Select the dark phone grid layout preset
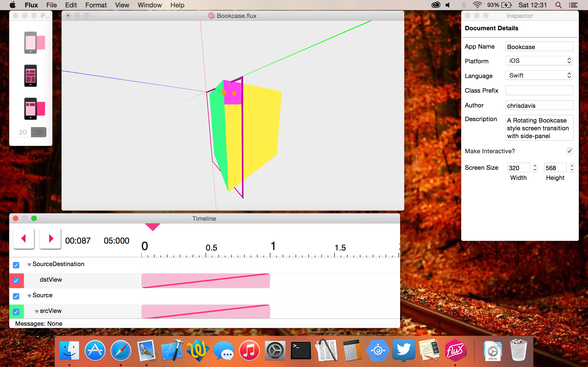Screen dimensions: 588x367 30,75
